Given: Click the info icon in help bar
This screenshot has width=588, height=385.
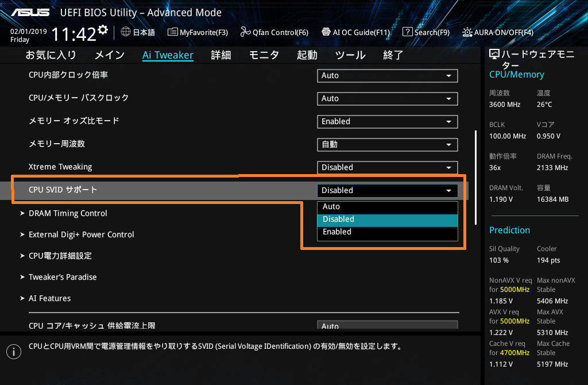Looking at the screenshot, I should click(x=14, y=351).
